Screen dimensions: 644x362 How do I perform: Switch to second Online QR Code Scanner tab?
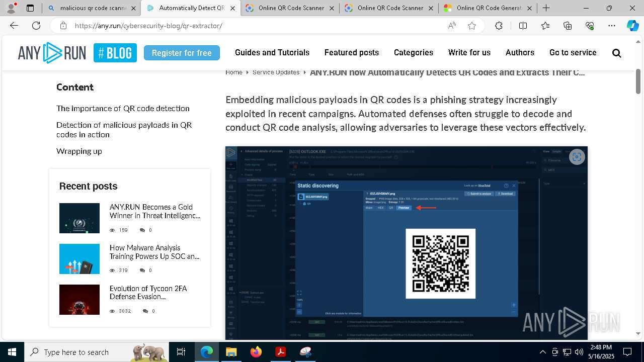(389, 8)
